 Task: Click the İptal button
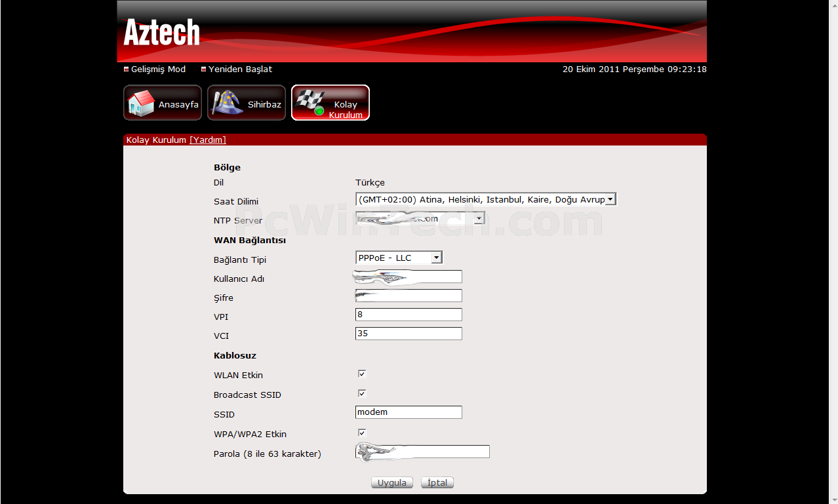click(x=437, y=483)
